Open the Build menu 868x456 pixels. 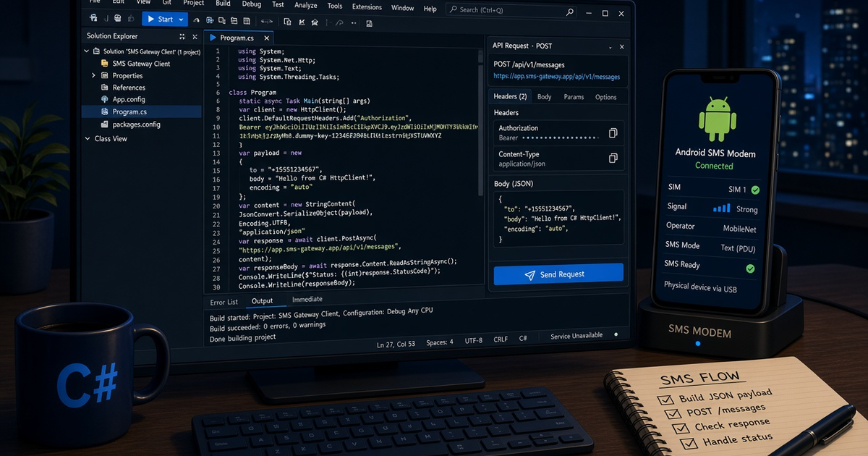pos(224,4)
